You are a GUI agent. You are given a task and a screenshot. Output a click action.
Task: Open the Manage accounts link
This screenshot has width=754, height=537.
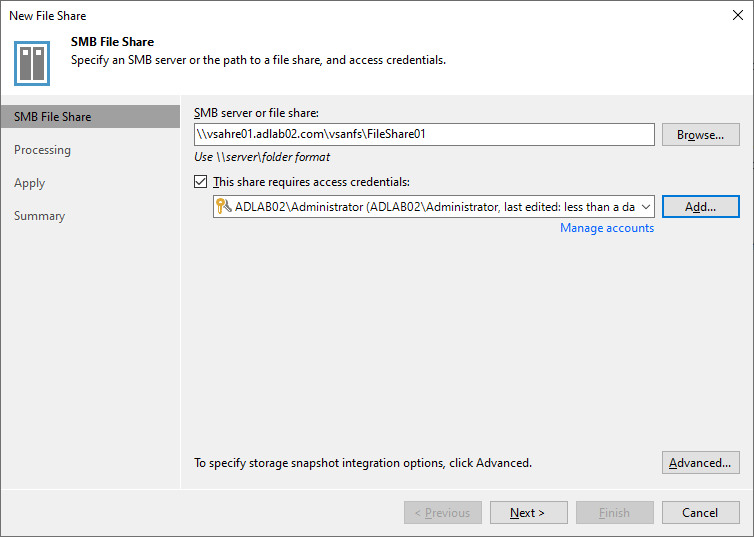(607, 228)
